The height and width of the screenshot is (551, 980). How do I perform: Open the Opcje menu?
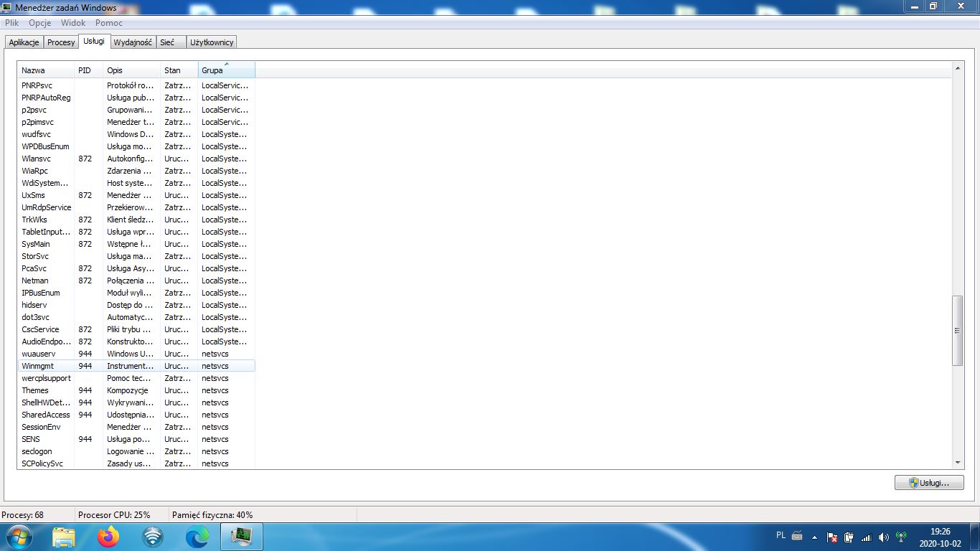40,23
